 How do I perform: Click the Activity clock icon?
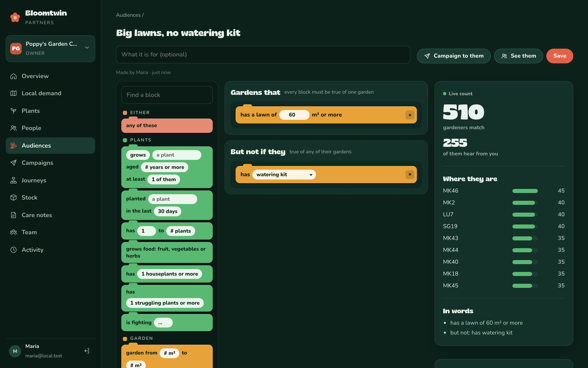pyautogui.click(x=14, y=250)
